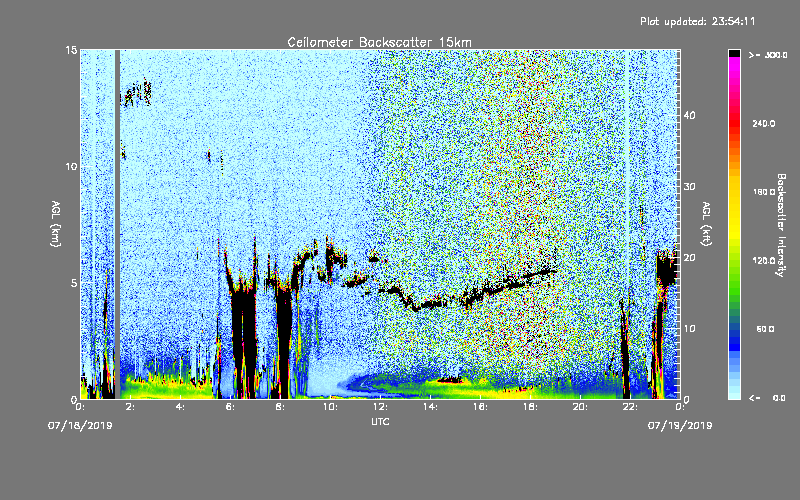Select the 'AGL (km)' left axis label
This screenshot has width=800, height=500.
click(56, 223)
